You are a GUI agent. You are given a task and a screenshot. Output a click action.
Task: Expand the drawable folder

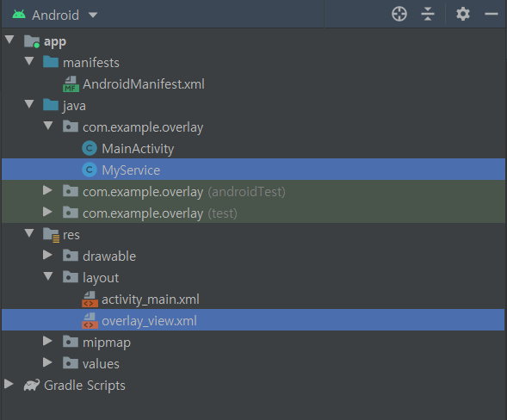[x=47, y=255]
